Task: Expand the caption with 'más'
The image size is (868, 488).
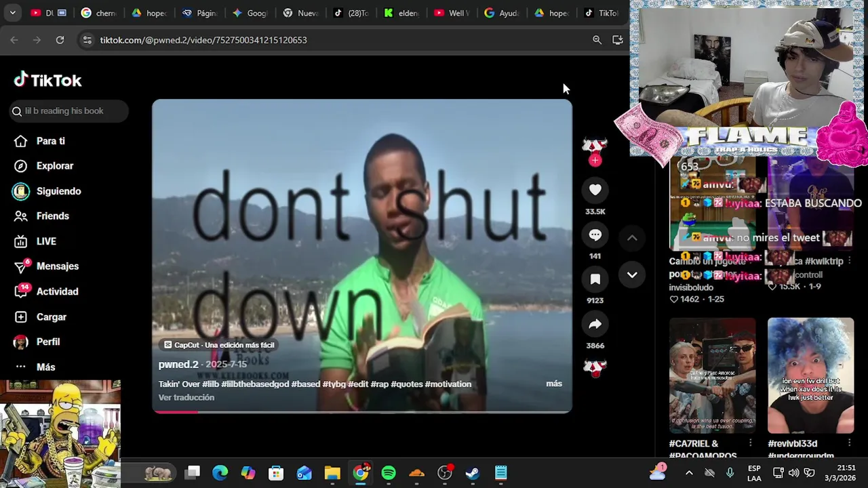Action: [554, 384]
